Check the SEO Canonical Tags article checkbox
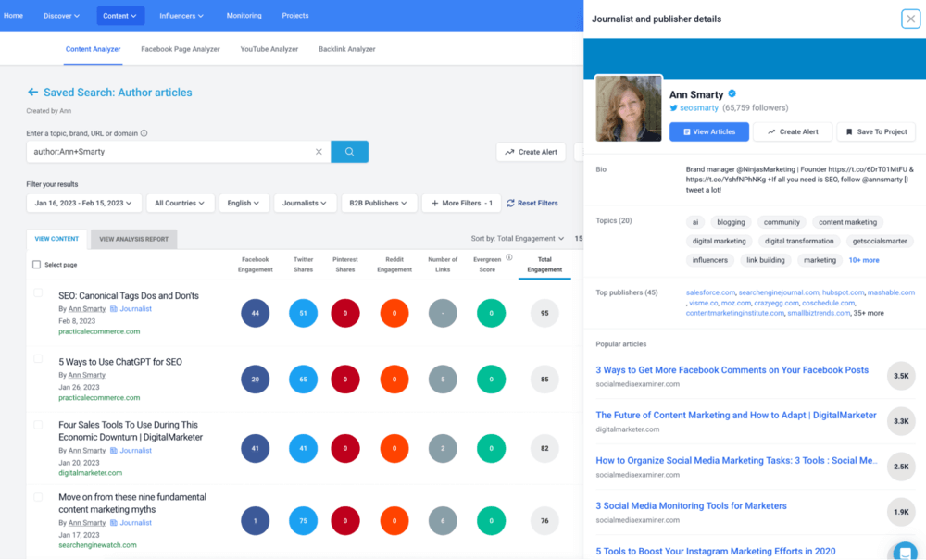Screen dimensions: 926x560 (x=38, y=292)
